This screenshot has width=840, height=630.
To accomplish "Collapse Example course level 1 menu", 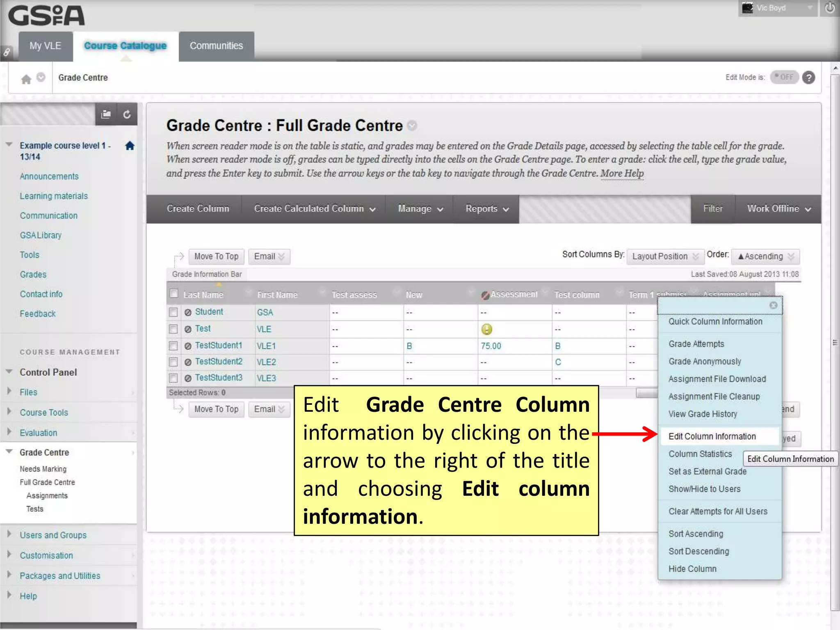I will point(9,145).
